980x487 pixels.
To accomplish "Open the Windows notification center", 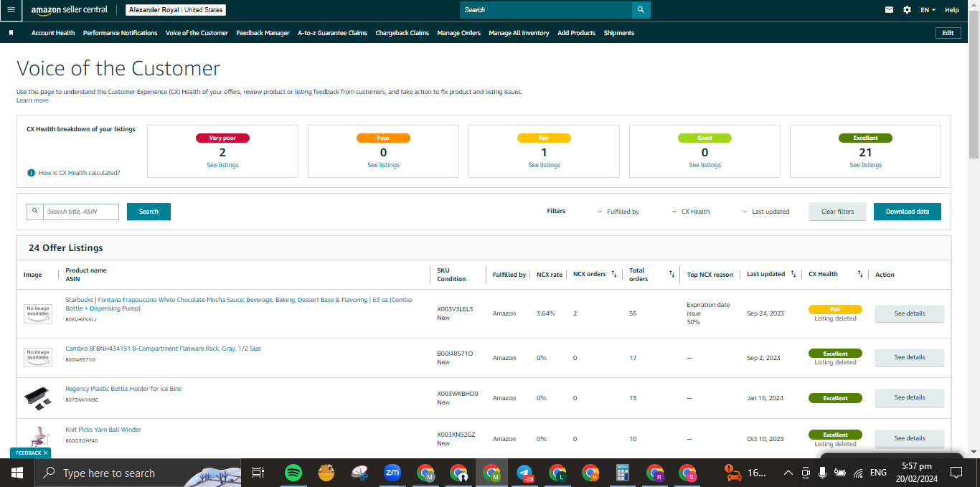I will (x=956, y=473).
